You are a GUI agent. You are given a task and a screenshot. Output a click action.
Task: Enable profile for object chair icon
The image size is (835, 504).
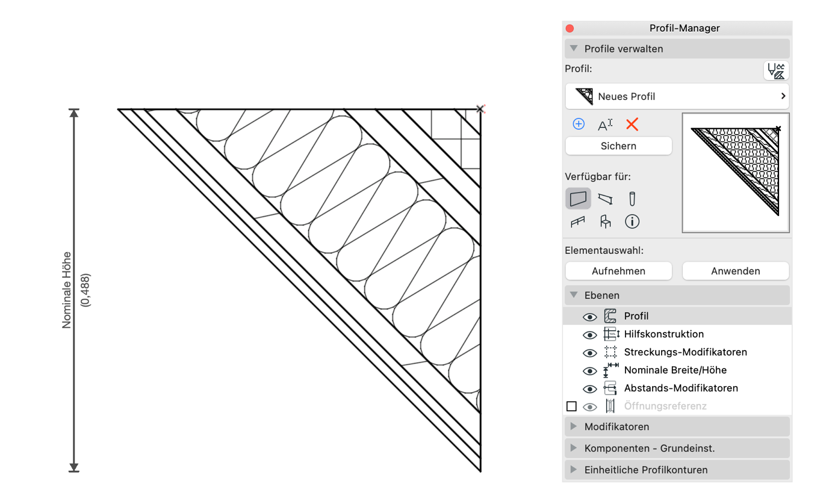(605, 222)
